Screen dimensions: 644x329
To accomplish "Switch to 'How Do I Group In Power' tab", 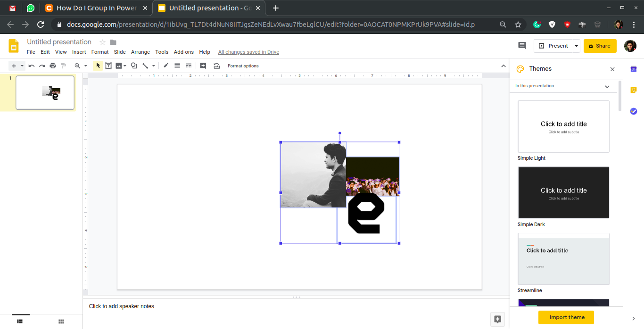I will [x=96, y=8].
